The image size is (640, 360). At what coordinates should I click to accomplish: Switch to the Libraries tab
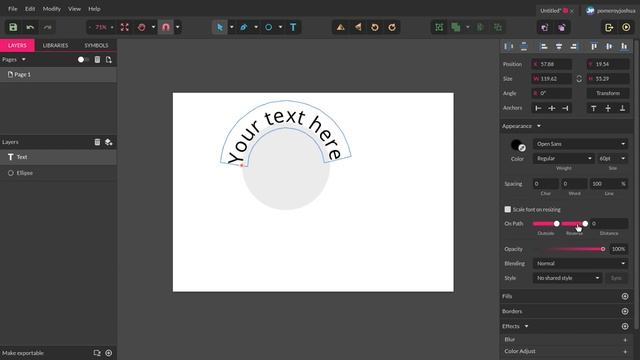pos(56,45)
